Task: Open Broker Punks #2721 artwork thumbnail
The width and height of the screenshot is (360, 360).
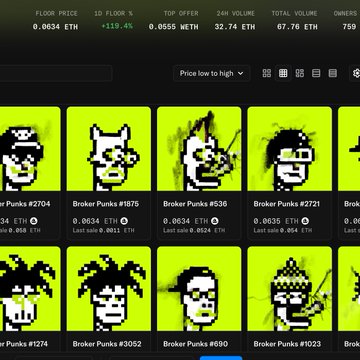Action: 290,149
